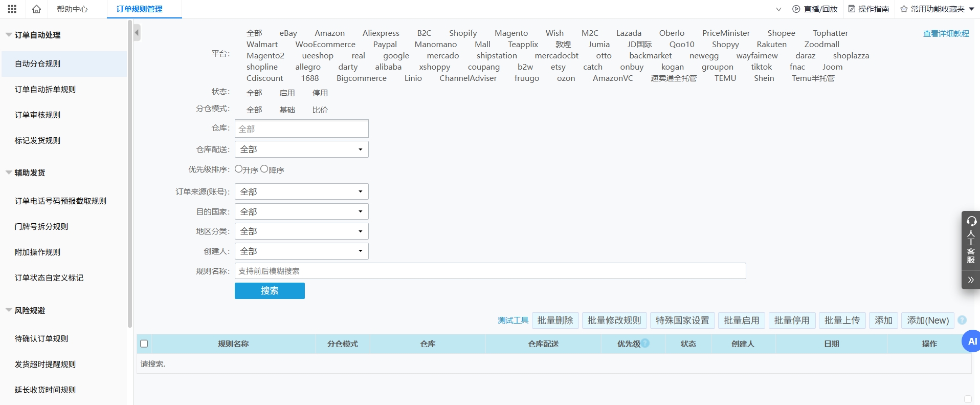Select 全部 in the 状态 filter
The image size is (980, 405).
pyautogui.click(x=254, y=93)
